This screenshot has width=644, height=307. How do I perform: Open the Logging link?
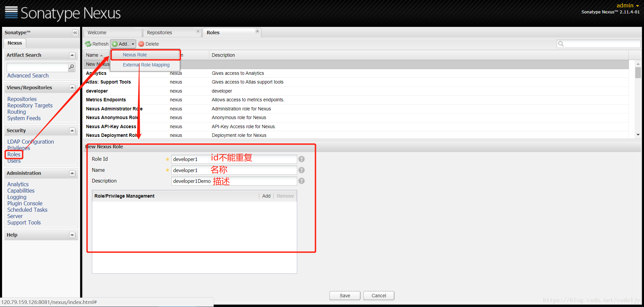17,197
